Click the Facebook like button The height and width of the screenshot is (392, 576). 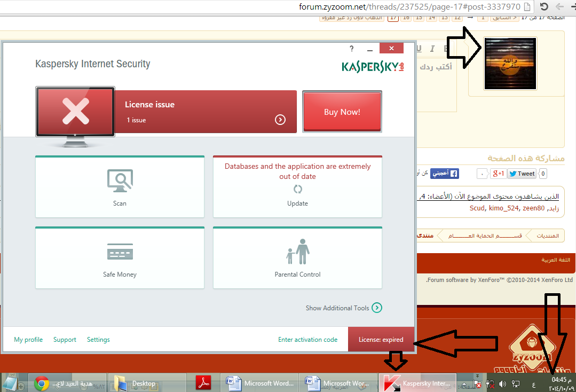coord(445,174)
